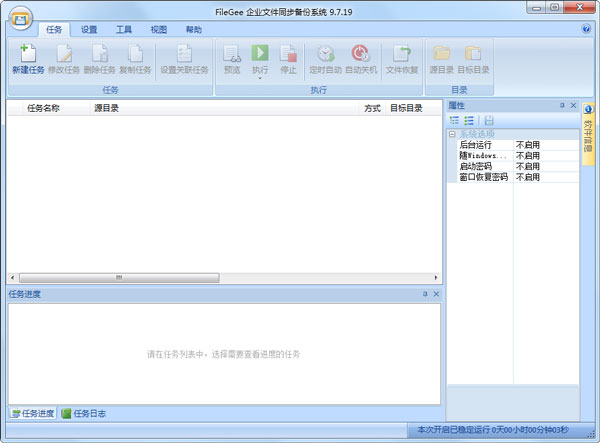Click the 目标目录 column header
The height and width of the screenshot is (443, 600).
tap(413, 108)
